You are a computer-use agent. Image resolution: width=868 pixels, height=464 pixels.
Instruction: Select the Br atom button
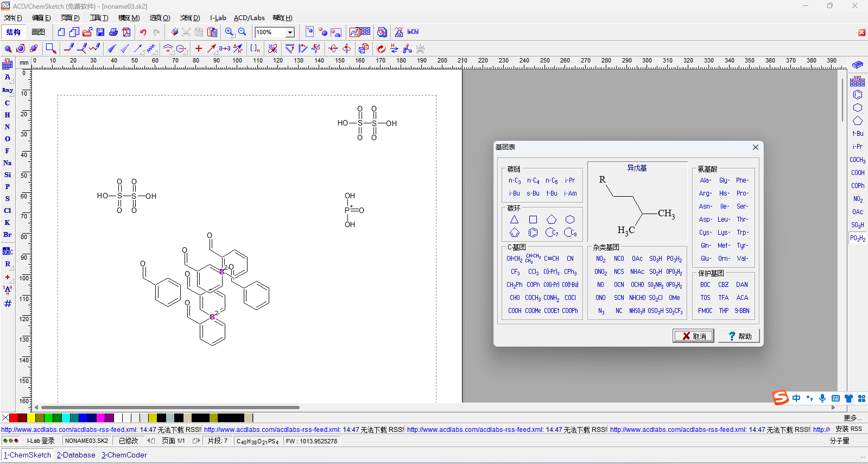point(8,235)
